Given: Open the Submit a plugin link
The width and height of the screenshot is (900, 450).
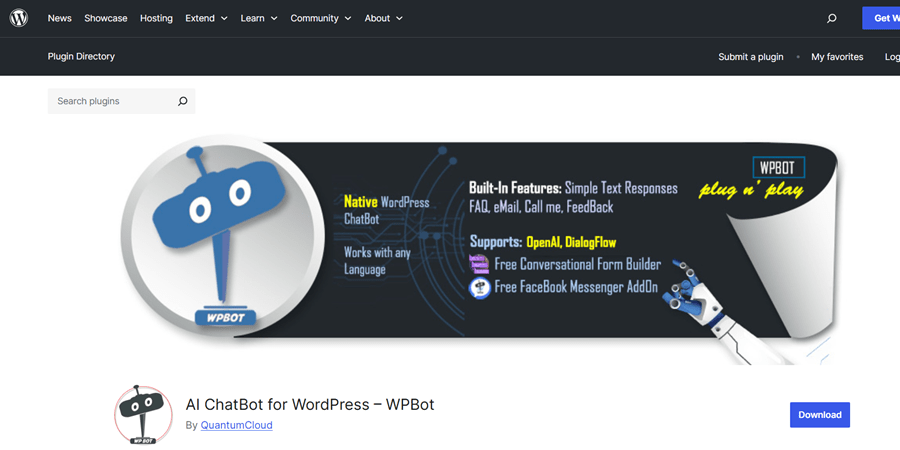Looking at the screenshot, I should [750, 57].
